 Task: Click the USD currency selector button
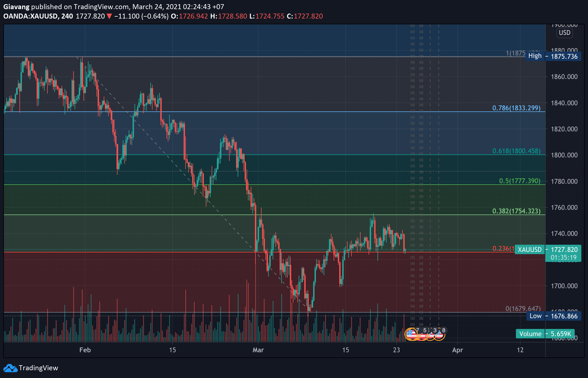564,33
